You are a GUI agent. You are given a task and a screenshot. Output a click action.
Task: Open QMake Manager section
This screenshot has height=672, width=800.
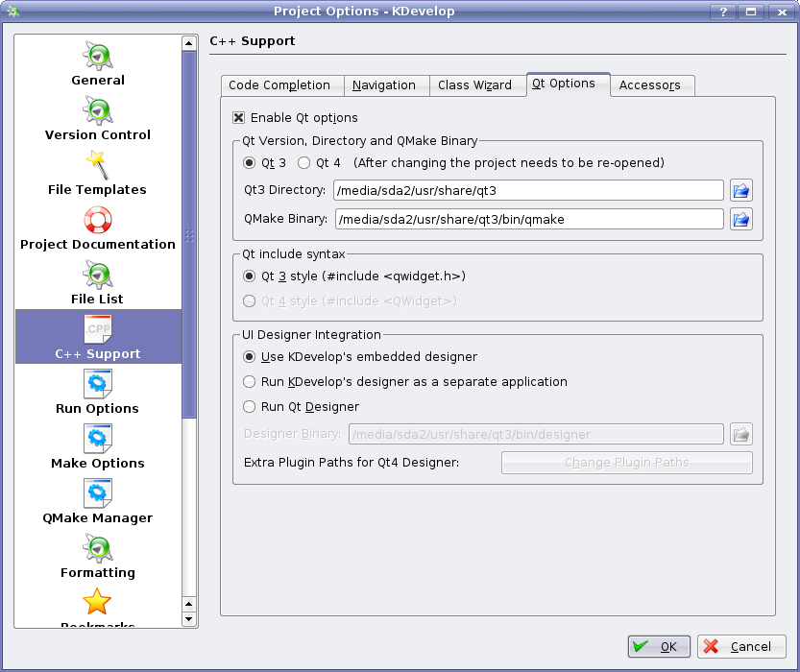pyautogui.click(x=98, y=502)
